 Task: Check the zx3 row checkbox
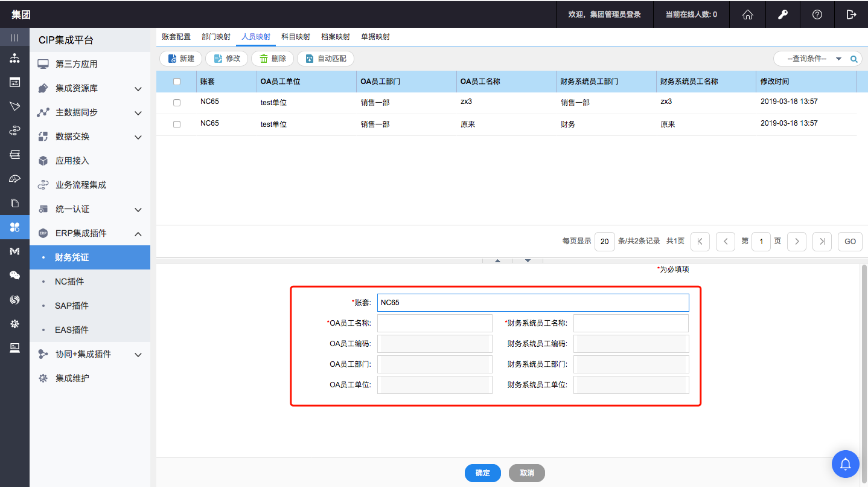pyautogui.click(x=177, y=103)
